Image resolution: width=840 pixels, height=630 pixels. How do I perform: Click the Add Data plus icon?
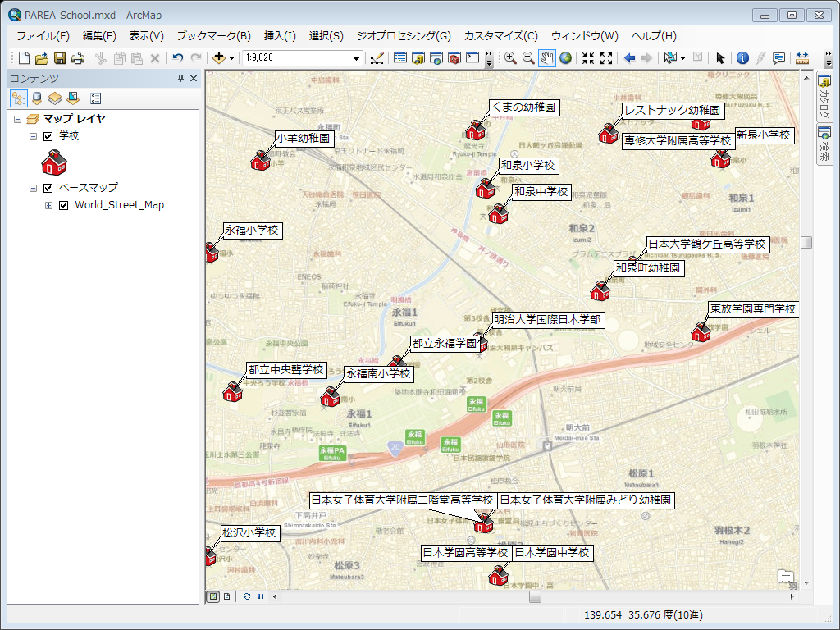tap(218, 58)
